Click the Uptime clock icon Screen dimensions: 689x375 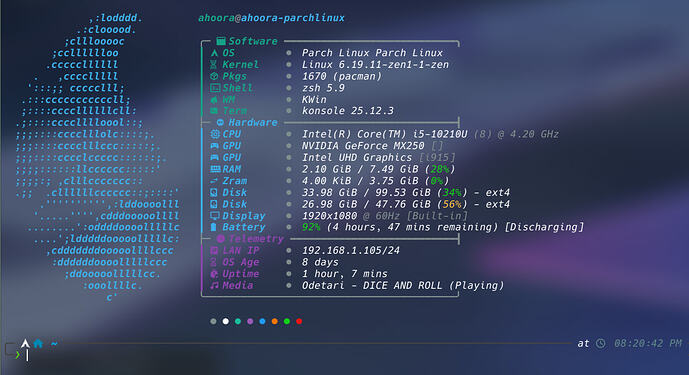pos(214,274)
